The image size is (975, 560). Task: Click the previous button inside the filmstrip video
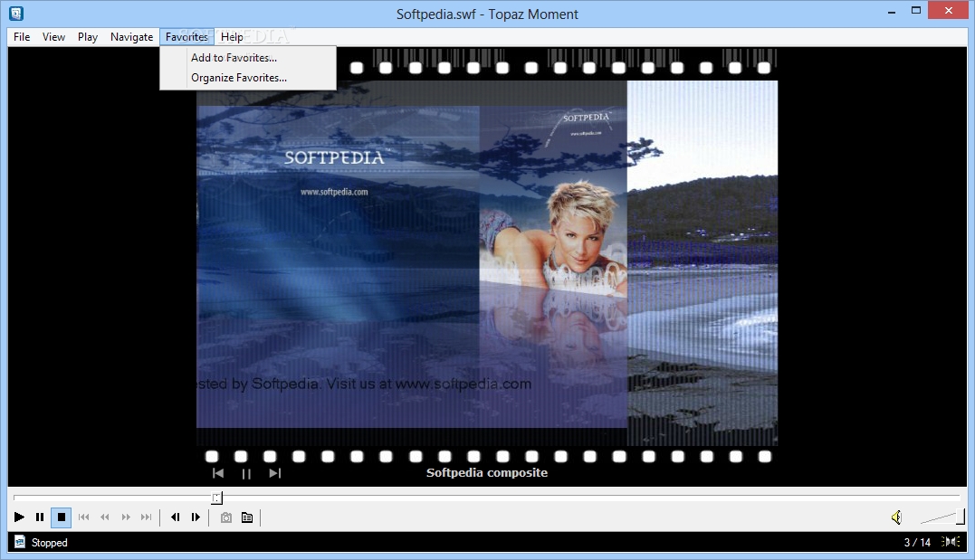[x=217, y=473]
